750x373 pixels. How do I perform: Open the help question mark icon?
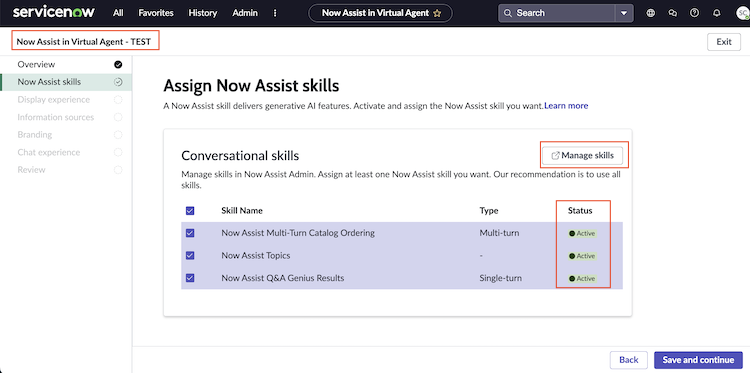(695, 13)
